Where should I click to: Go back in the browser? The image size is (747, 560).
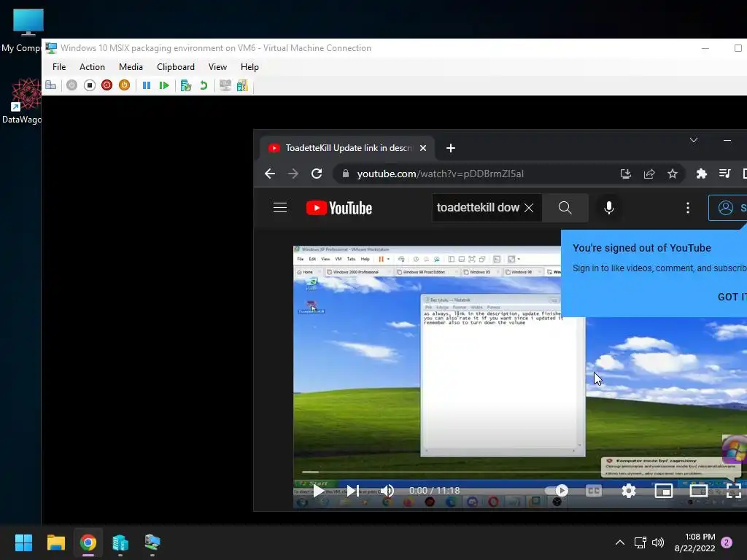click(x=270, y=174)
